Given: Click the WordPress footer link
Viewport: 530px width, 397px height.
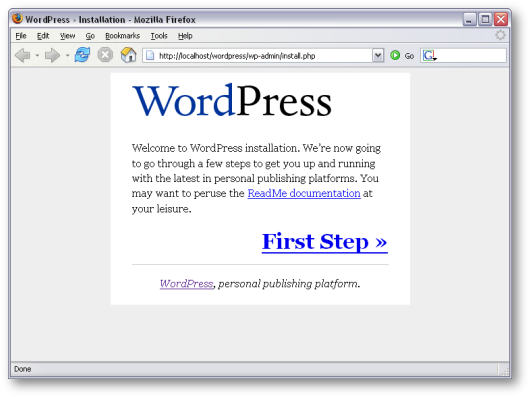Looking at the screenshot, I should (187, 283).
